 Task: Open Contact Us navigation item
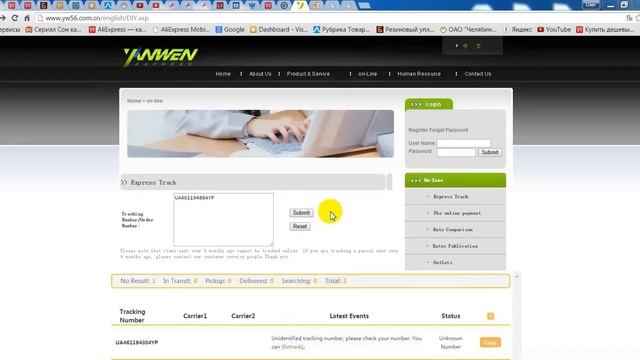[478, 74]
